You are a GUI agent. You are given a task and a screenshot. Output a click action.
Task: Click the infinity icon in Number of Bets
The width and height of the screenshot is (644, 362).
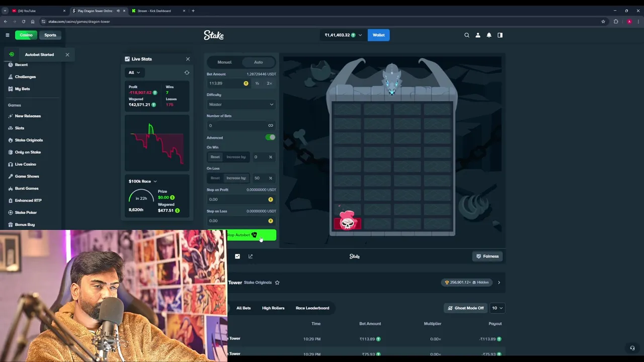click(x=271, y=126)
